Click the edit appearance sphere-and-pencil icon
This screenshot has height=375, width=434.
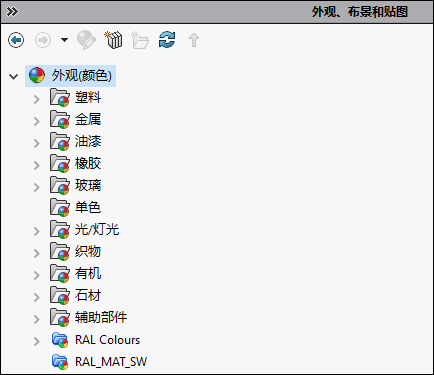[87, 40]
